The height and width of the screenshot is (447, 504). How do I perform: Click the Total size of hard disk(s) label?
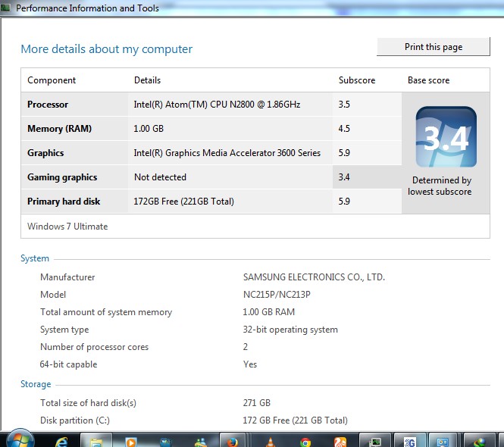[88, 403]
